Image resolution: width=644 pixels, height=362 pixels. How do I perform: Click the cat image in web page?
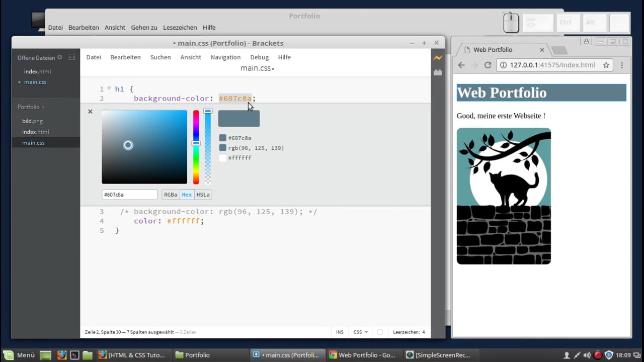pos(504,196)
